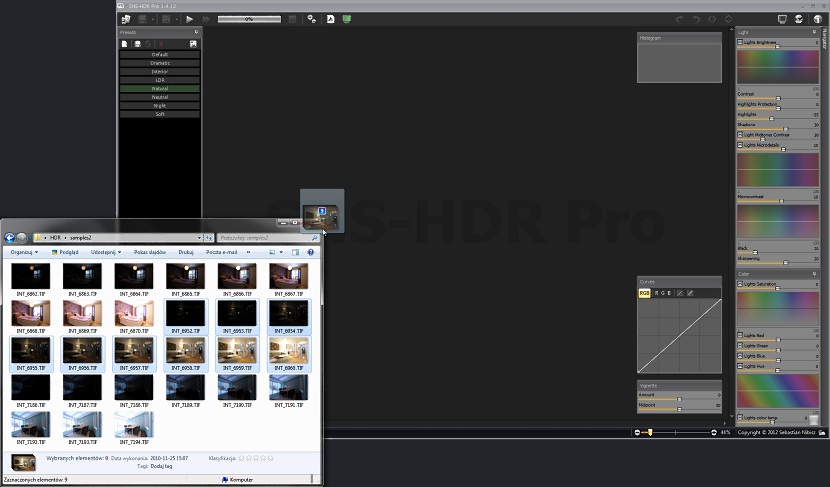Click the green monitor icon in toolbar
830x487 pixels.
347,19
